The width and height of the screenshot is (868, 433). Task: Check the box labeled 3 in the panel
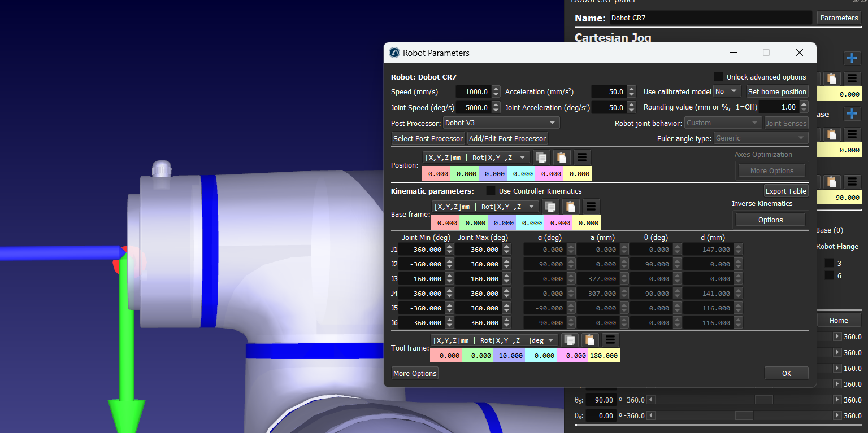829,263
